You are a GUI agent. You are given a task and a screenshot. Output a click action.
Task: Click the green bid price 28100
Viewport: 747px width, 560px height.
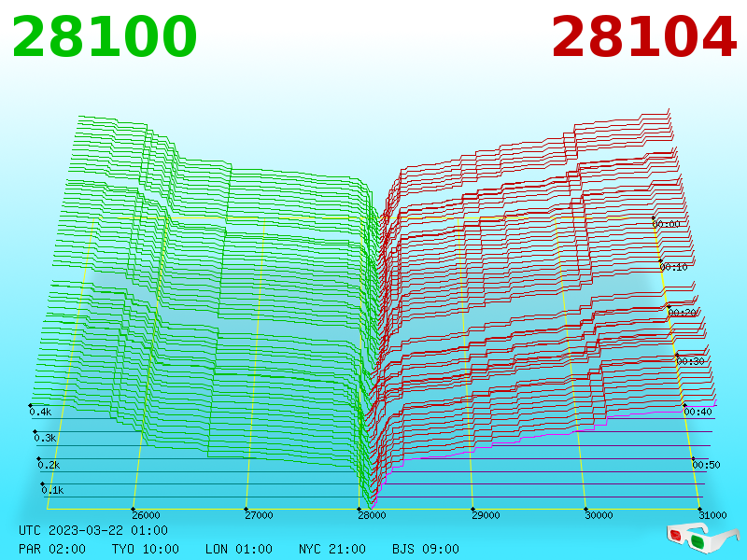coord(104,37)
